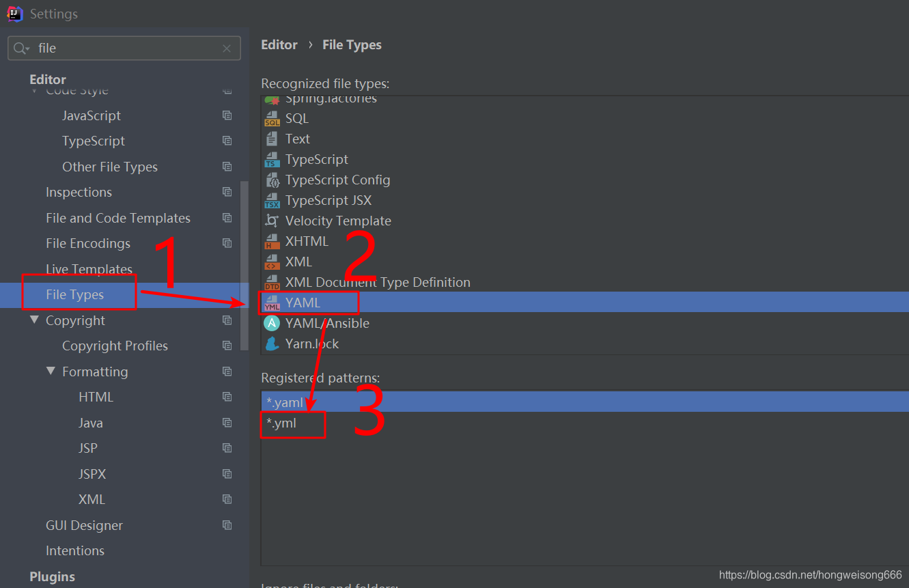Select TypeScript file type icon
Image resolution: width=909 pixels, height=588 pixels.
click(x=272, y=160)
